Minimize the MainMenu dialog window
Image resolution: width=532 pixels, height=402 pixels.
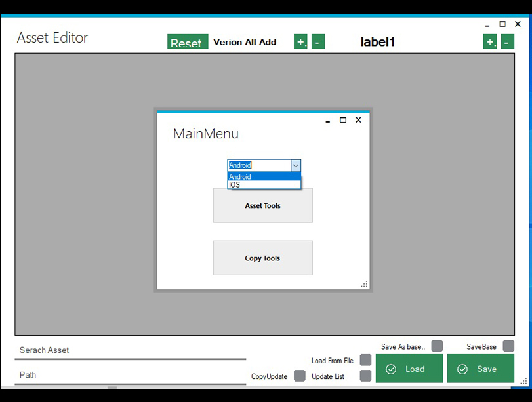[x=327, y=121]
